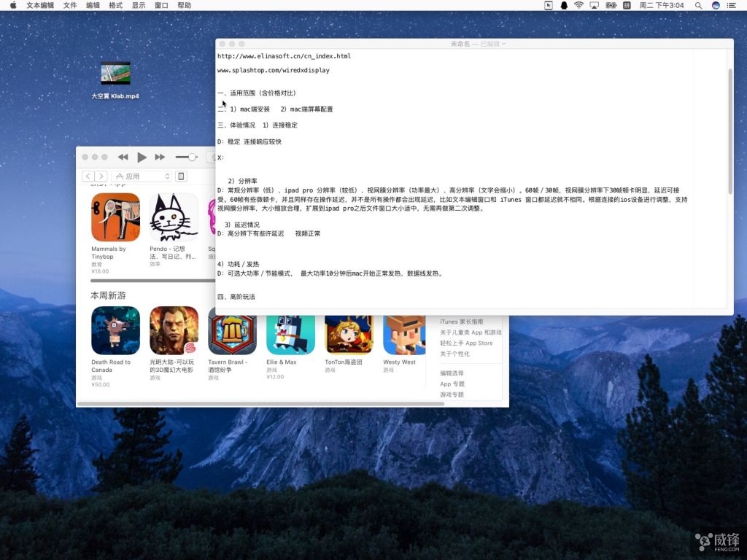Click the Mammals by Tinybop title

point(109,252)
